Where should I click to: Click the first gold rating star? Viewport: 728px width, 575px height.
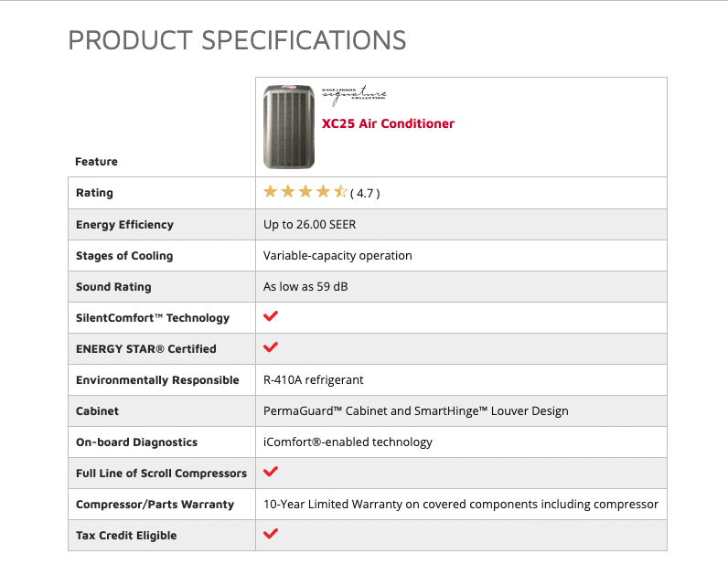pyautogui.click(x=270, y=191)
